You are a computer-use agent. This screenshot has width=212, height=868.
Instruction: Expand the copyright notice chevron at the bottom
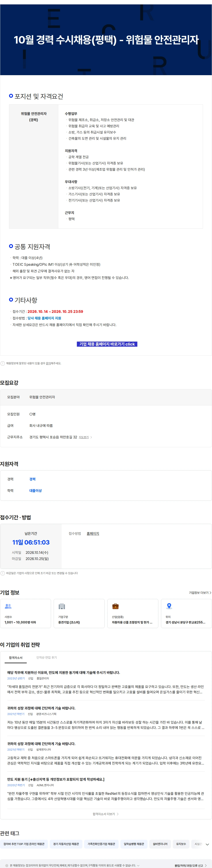(138, 865)
